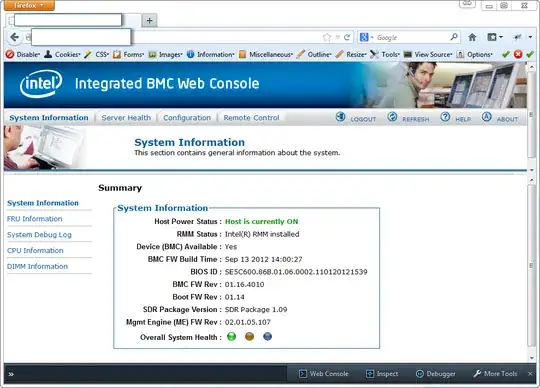Open Cookies menu in developer toolbar
Viewport: 540px width, 388px height.
pos(62,54)
